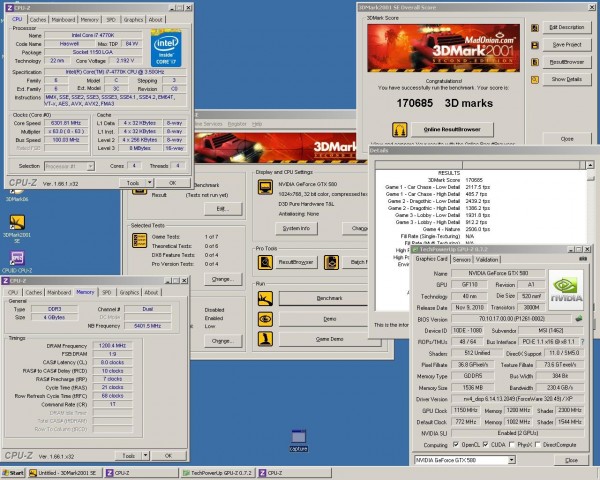Screen dimensions: 600x480
Task: Click the Demo eye icon
Action: click(x=265, y=319)
